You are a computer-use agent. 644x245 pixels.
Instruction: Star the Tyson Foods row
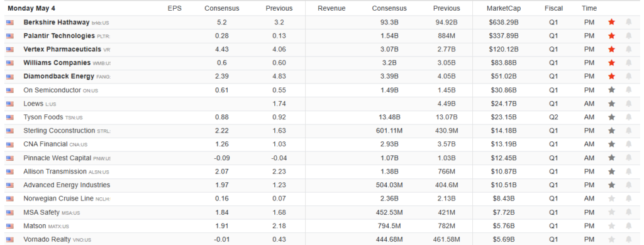point(611,117)
